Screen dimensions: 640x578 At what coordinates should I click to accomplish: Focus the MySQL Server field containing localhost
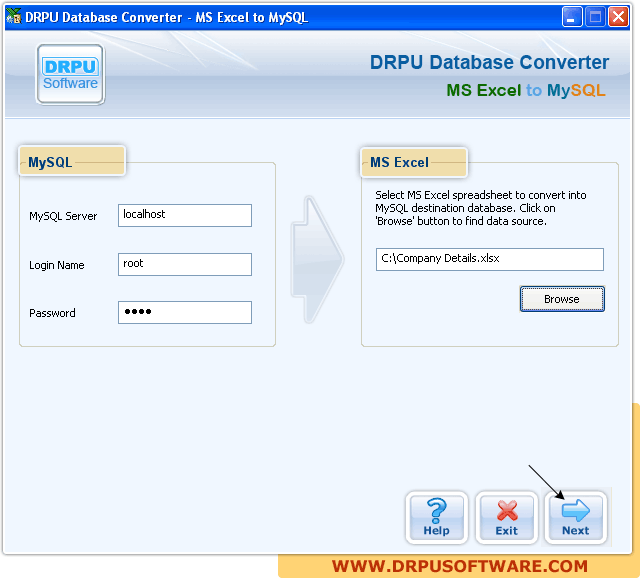(185, 215)
